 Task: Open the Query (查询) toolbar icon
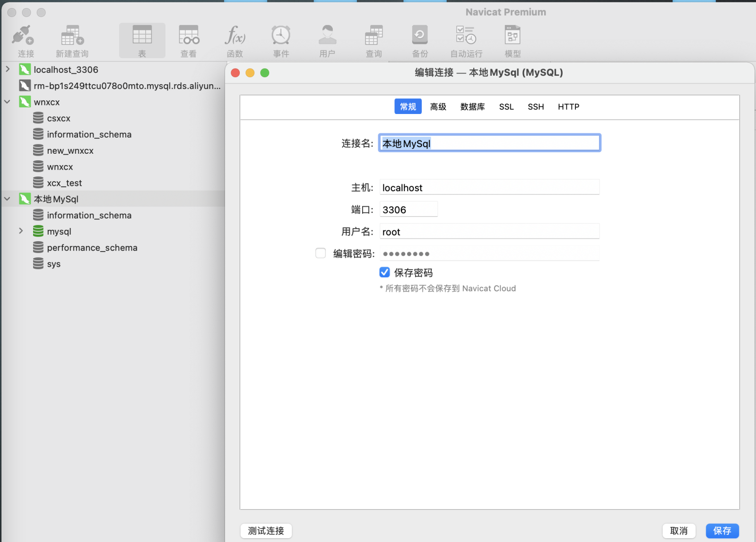(374, 35)
